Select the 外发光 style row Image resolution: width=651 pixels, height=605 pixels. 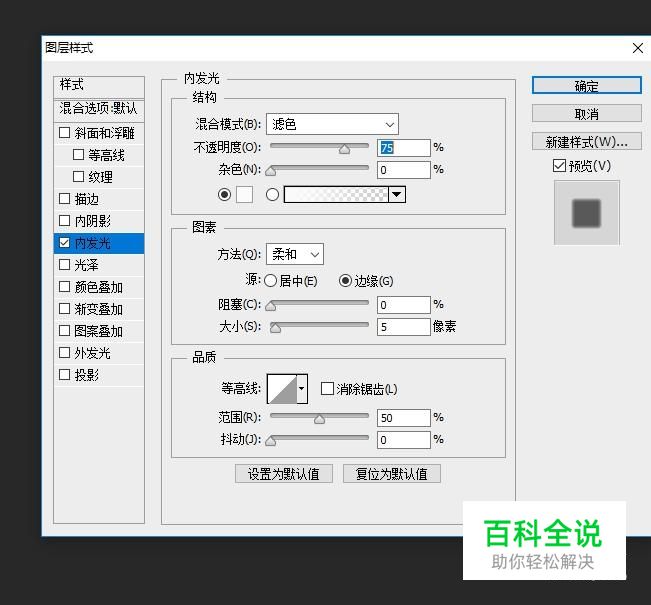click(x=99, y=353)
